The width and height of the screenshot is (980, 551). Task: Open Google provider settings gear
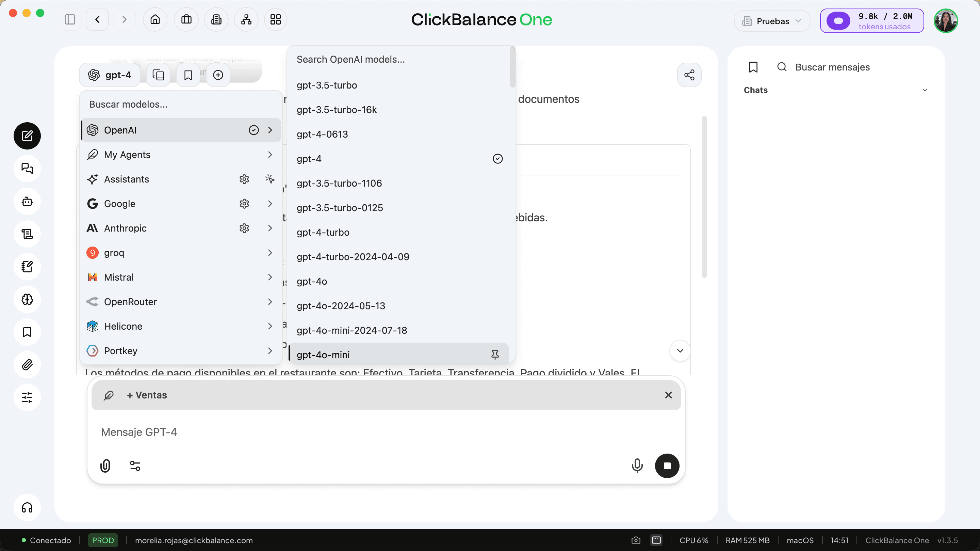click(x=244, y=203)
